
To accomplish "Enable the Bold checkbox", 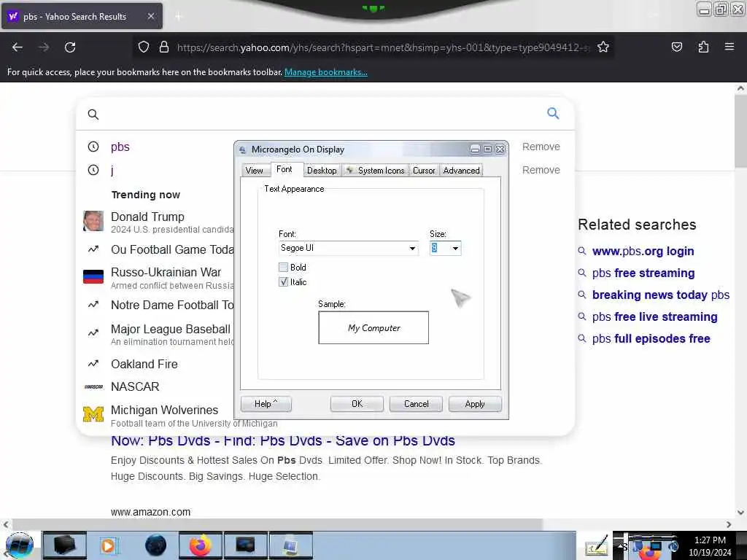I will click(x=284, y=267).
